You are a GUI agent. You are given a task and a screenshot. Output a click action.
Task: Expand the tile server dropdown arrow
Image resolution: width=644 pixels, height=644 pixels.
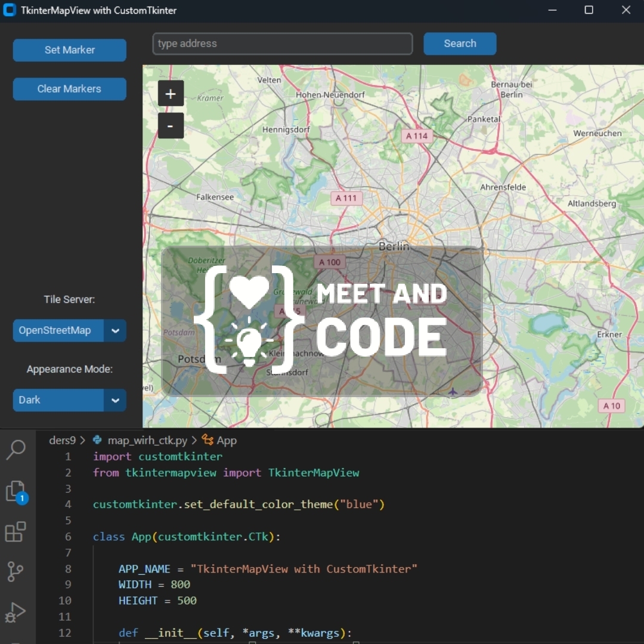point(115,330)
